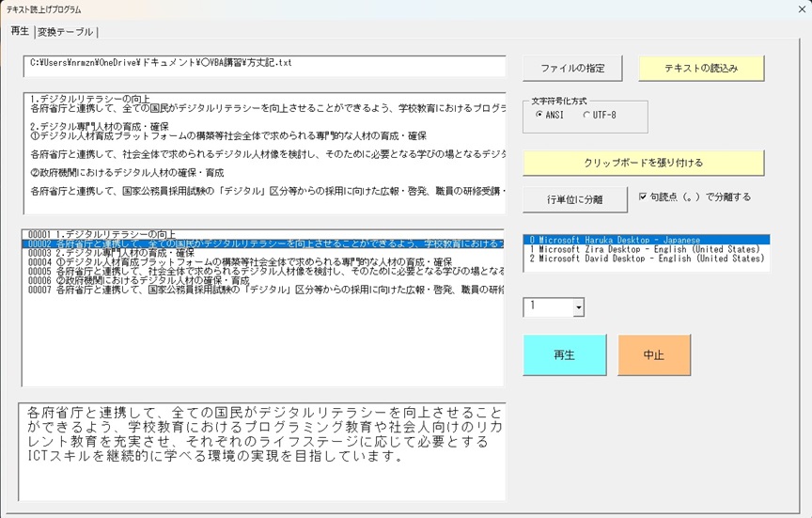The height and width of the screenshot is (518, 812).
Task: Select Microsoft David Desktop English voice
Action: (646, 259)
